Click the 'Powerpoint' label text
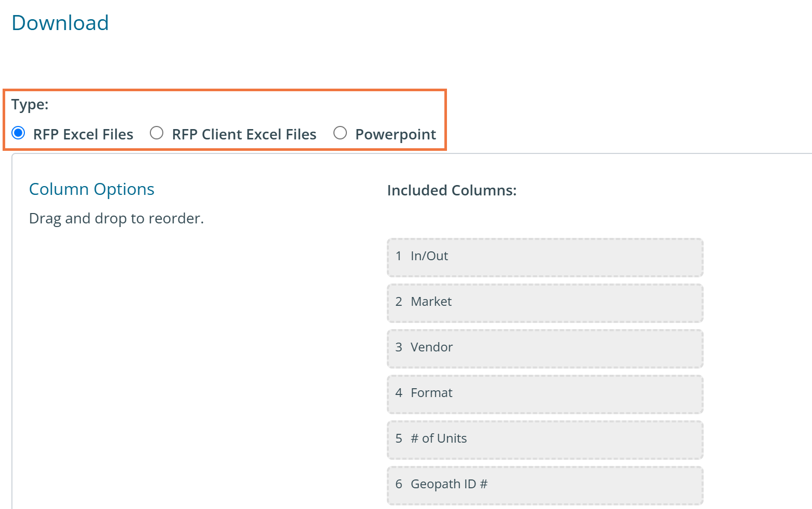This screenshot has width=812, height=509. [x=395, y=135]
